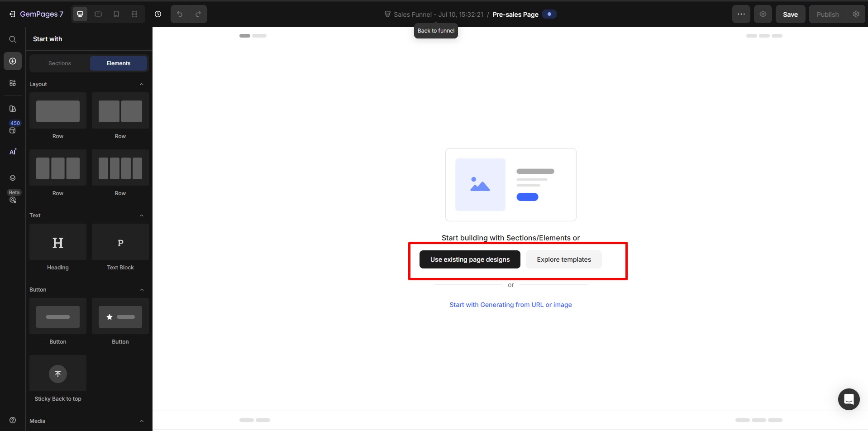Open the live chat support bubble
868x431 pixels.
click(x=849, y=399)
